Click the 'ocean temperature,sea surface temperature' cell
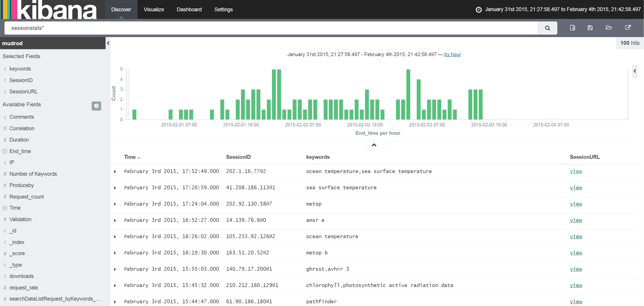 [369, 171]
